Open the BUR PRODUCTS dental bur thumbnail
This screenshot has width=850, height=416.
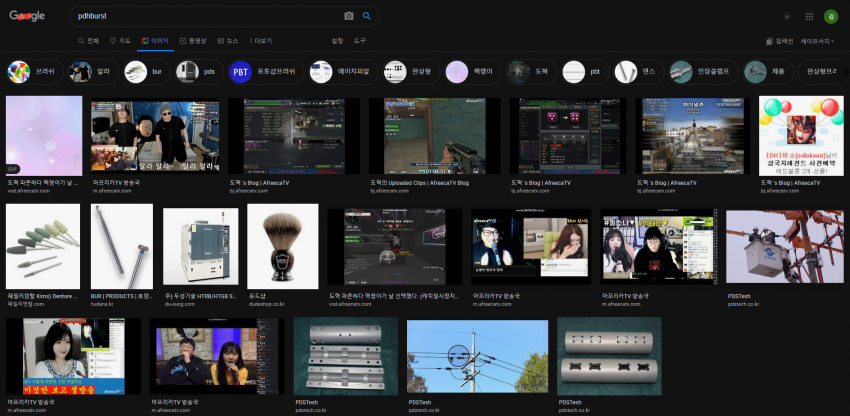pyautogui.click(x=122, y=246)
